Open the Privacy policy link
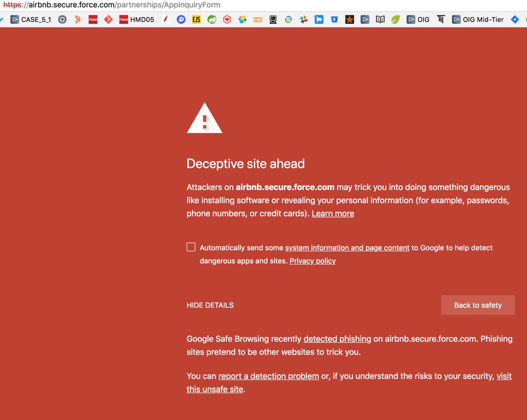Screen dimensions: 527x420 (313, 261)
